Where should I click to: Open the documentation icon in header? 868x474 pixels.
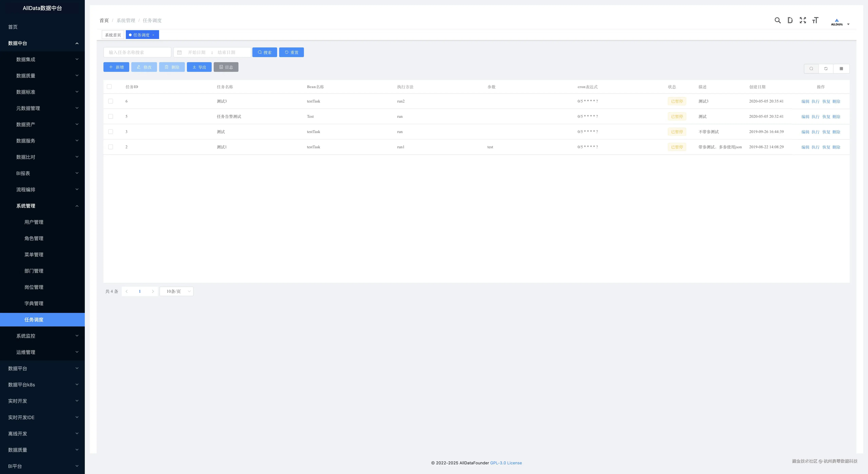coord(790,20)
